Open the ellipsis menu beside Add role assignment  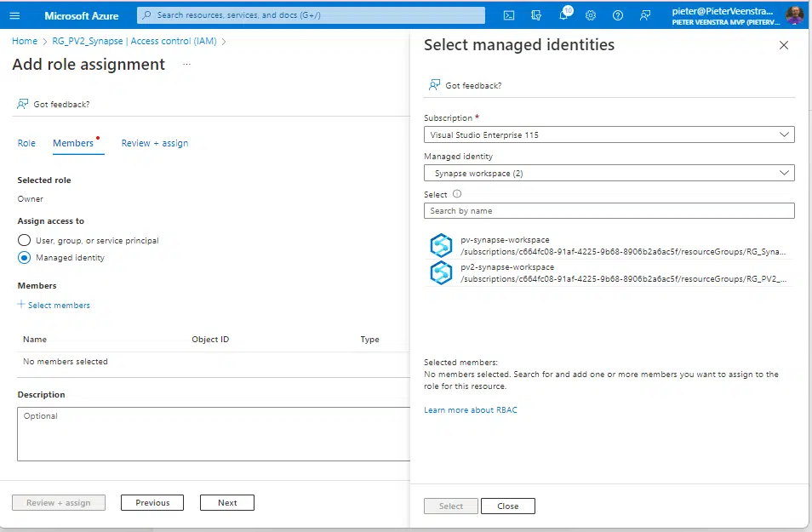[187, 64]
